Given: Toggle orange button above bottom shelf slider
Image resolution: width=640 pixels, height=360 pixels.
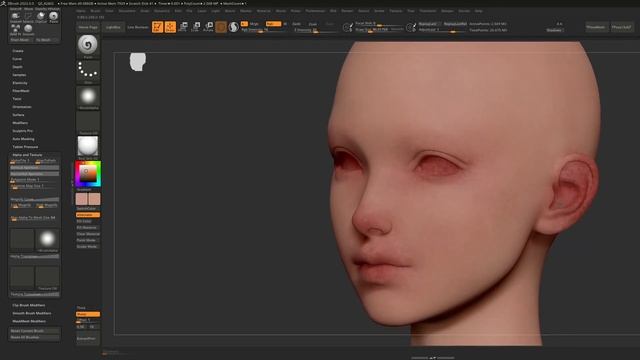Looking at the screenshot, I should pyautogui.click(x=88, y=314).
